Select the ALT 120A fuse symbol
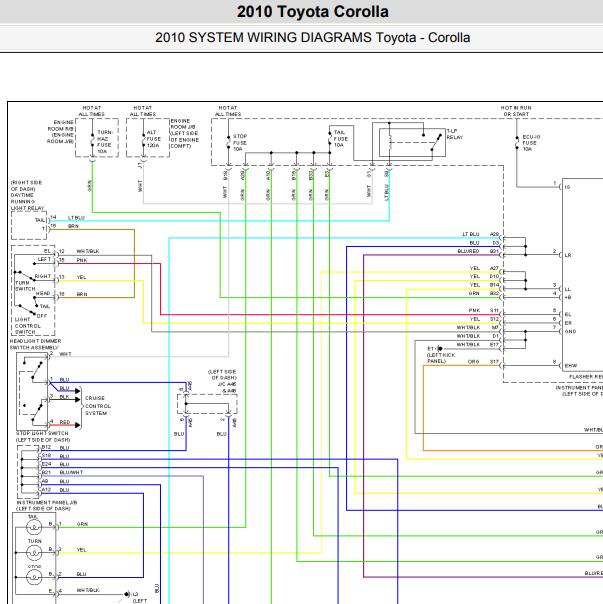This screenshot has width=603, height=604. tap(143, 140)
